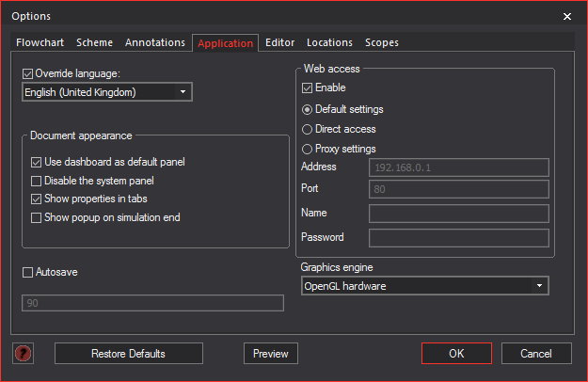The image size is (588, 382).
Task: Enable Disable the system panel checkbox
Action: coord(36,181)
